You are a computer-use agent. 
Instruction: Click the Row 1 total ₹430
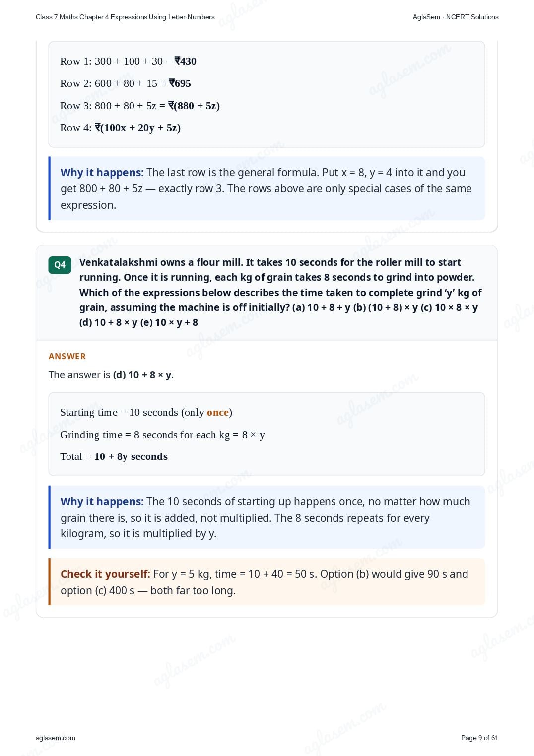(186, 61)
